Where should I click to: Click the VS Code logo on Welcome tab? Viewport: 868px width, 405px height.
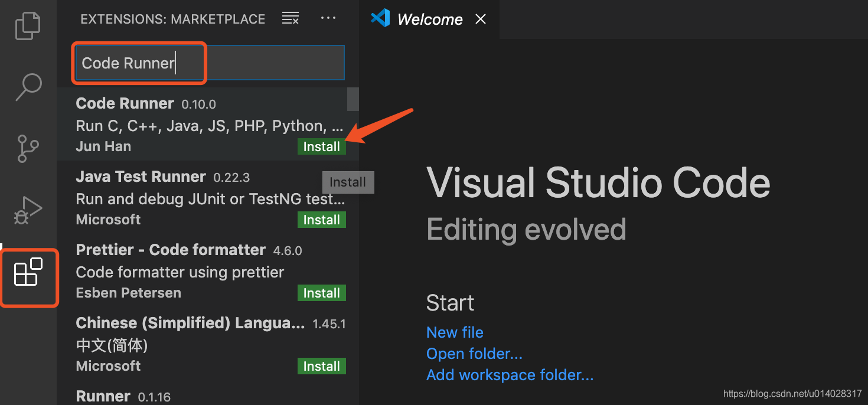[x=380, y=19]
